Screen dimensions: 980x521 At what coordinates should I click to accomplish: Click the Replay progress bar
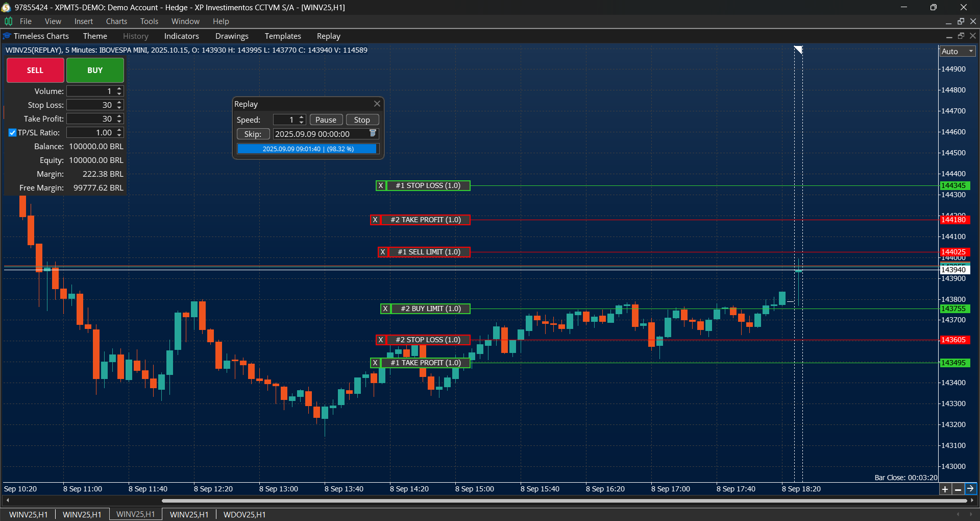click(307, 149)
